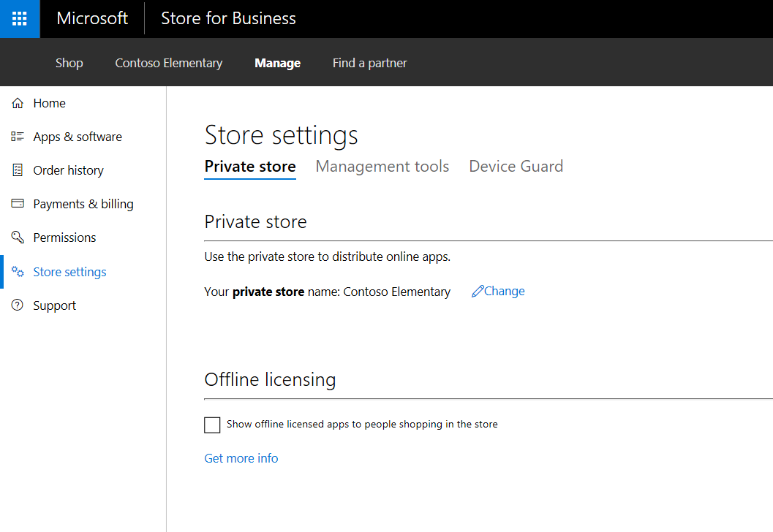The width and height of the screenshot is (773, 532).
Task: Click the Order history receipt icon
Action: pos(18,170)
